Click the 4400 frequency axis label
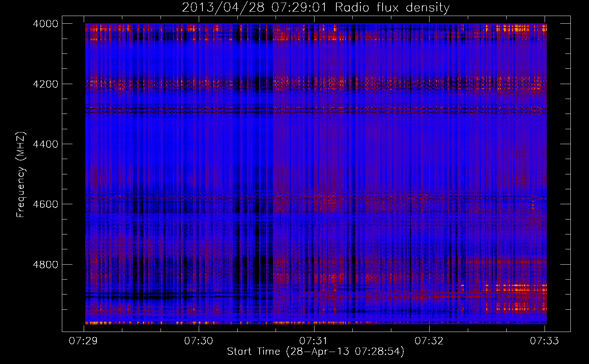The height and width of the screenshot is (364, 589). tap(46, 144)
